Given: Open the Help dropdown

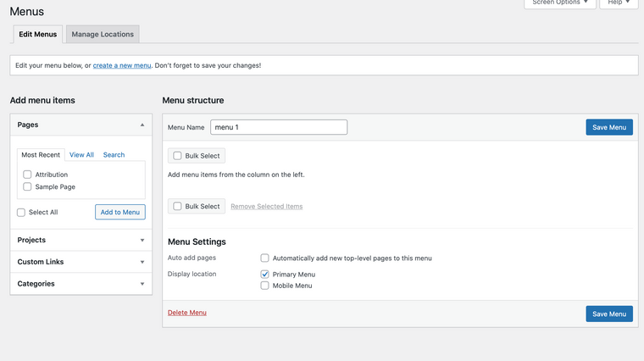Looking at the screenshot, I should [618, 3].
